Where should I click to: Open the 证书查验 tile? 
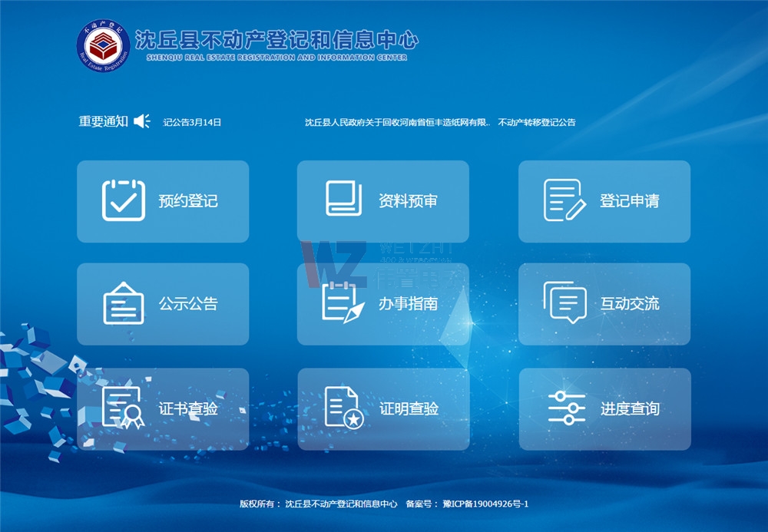pos(164,409)
